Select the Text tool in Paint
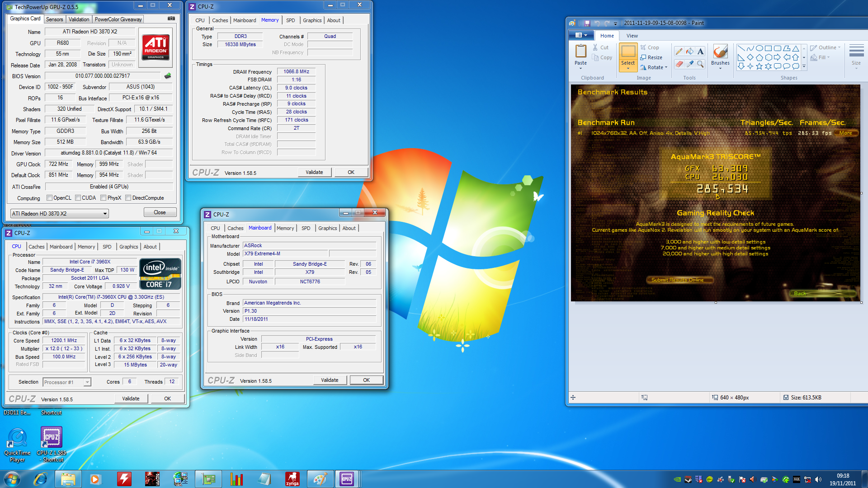 pos(700,52)
